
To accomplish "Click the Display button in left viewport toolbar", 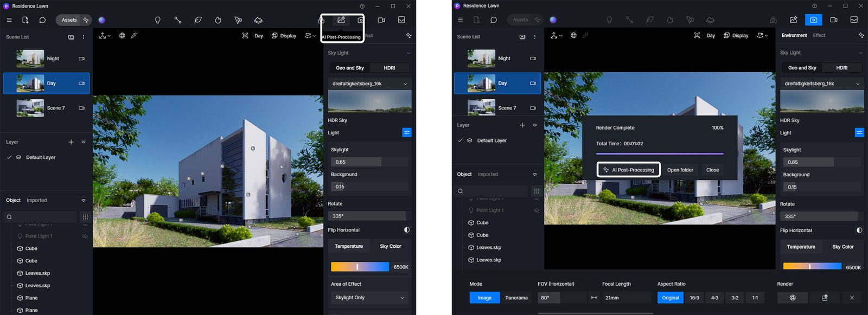I will pos(284,36).
